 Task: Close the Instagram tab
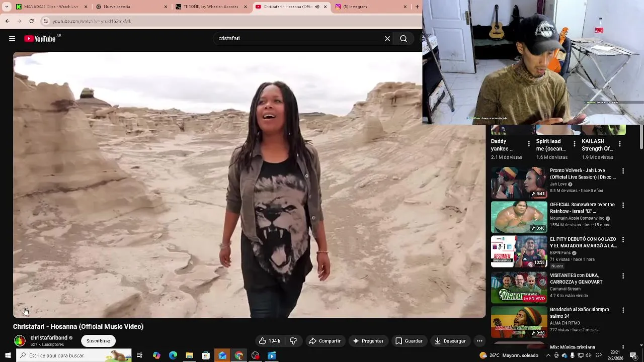[405, 7]
